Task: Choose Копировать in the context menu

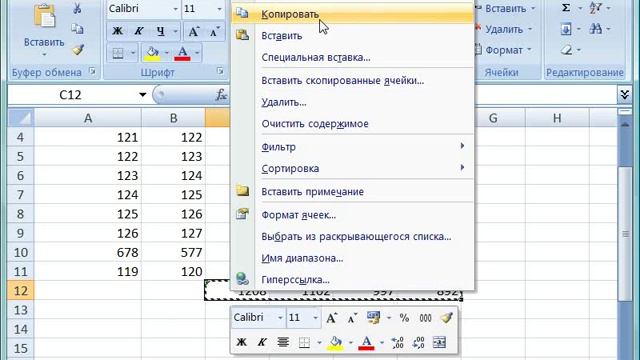Action: pos(353,14)
